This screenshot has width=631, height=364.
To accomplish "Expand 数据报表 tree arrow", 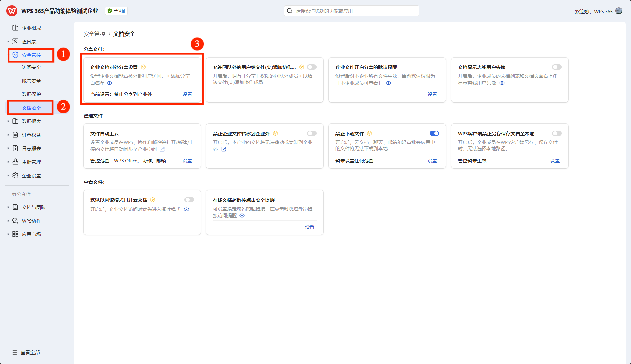I will [8, 121].
